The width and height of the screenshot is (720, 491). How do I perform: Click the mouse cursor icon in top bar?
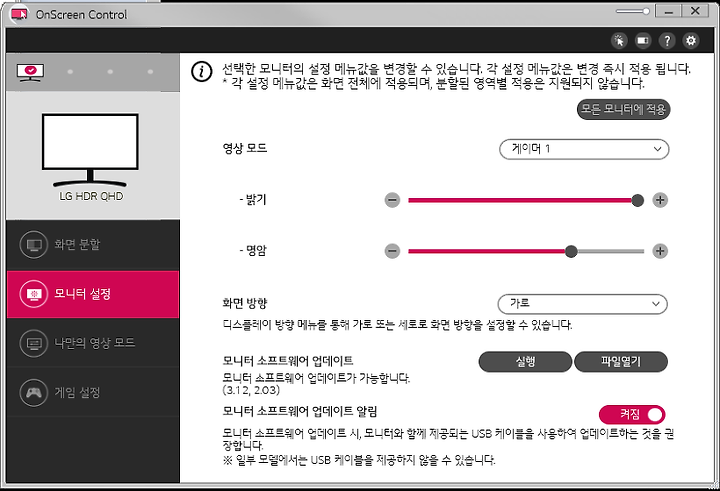pos(619,41)
